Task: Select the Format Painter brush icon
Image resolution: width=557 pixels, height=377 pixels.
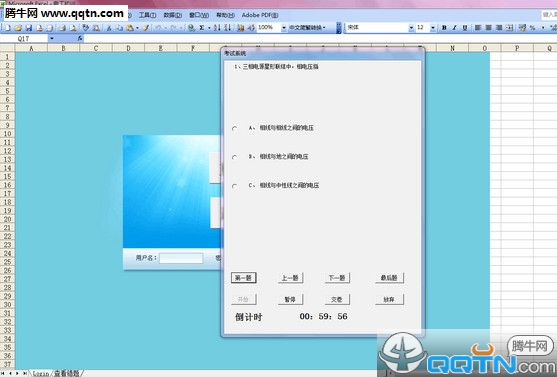Action: point(145,28)
